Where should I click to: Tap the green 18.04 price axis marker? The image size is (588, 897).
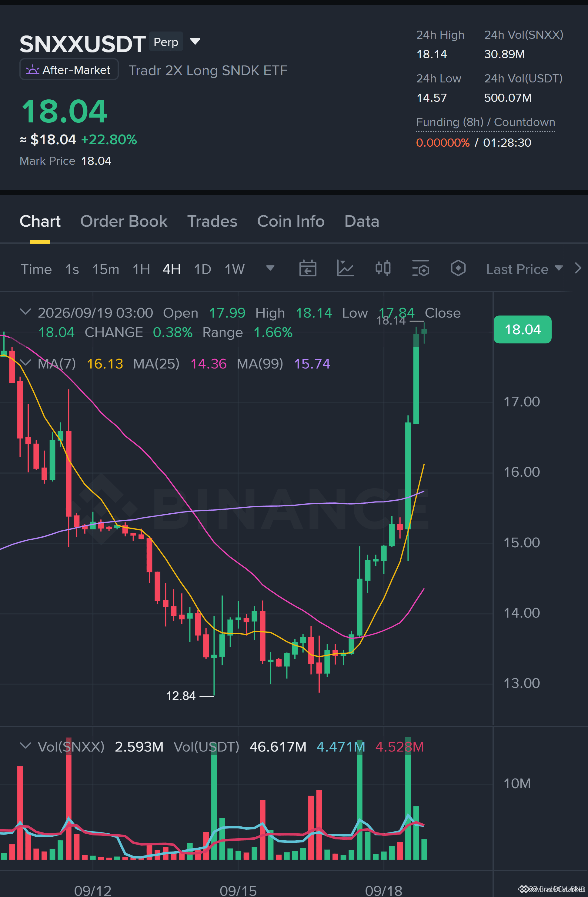[523, 329]
